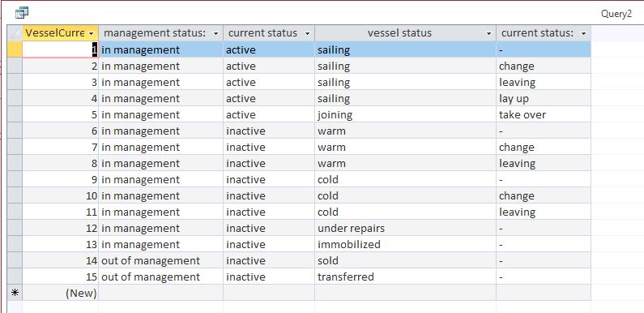644x313 pixels.
Task: Click 'warm' in row 6
Action: pos(331,131)
